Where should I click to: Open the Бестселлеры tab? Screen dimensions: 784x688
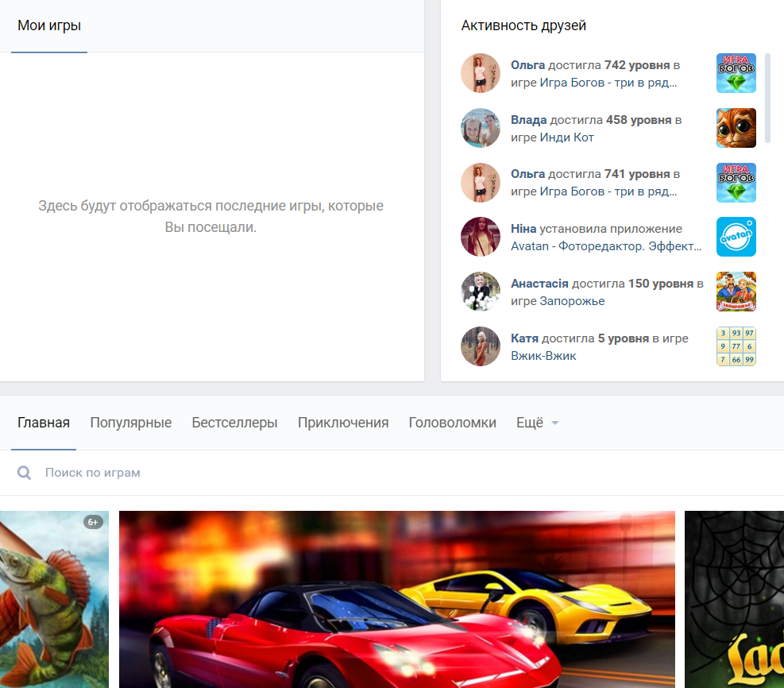[234, 423]
